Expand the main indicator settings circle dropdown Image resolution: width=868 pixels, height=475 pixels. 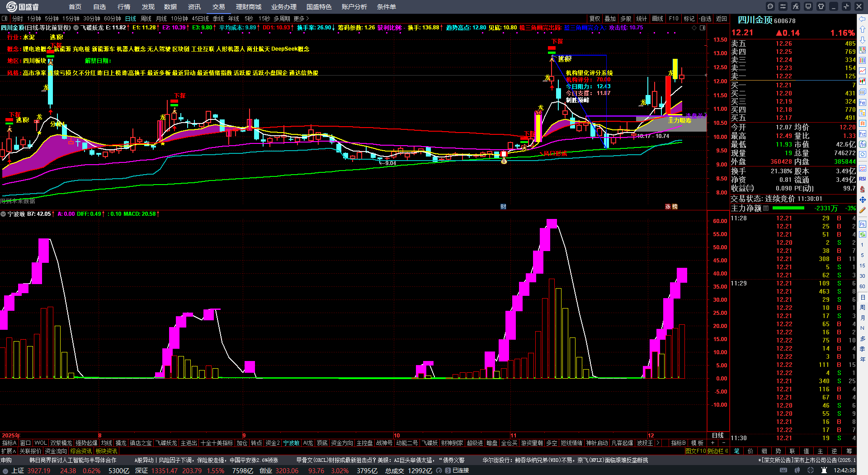click(76, 28)
